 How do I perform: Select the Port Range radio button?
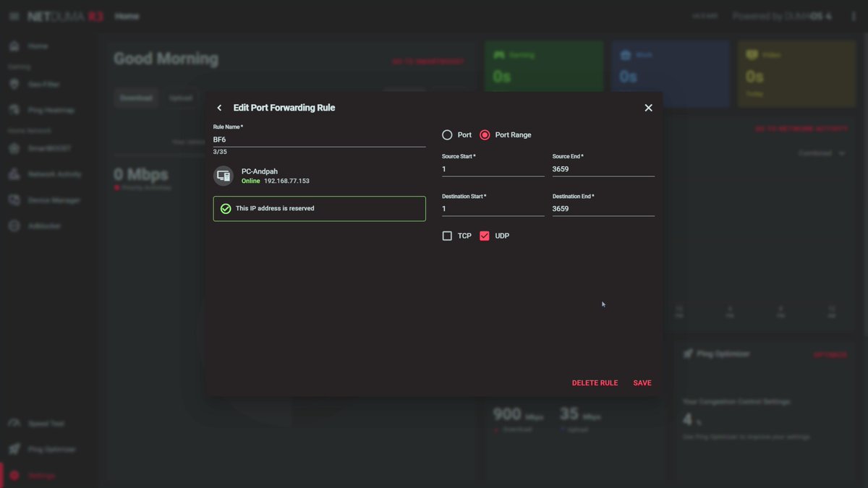click(485, 135)
